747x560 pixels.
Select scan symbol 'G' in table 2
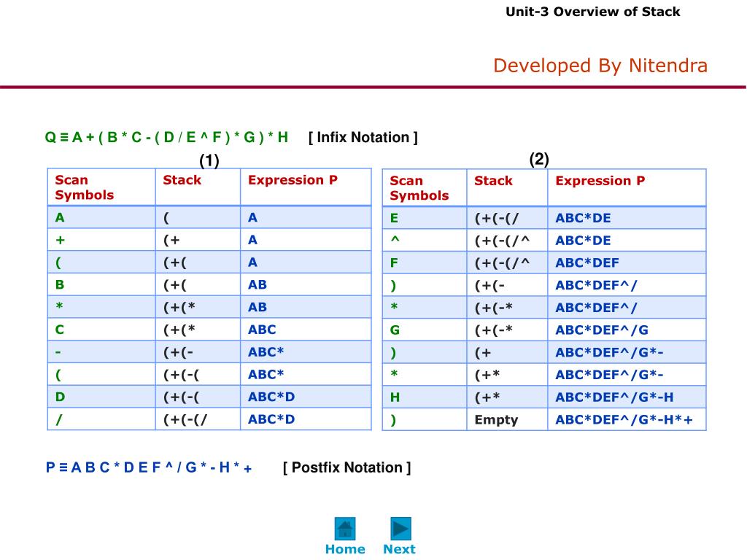pyautogui.click(x=395, y=330)
